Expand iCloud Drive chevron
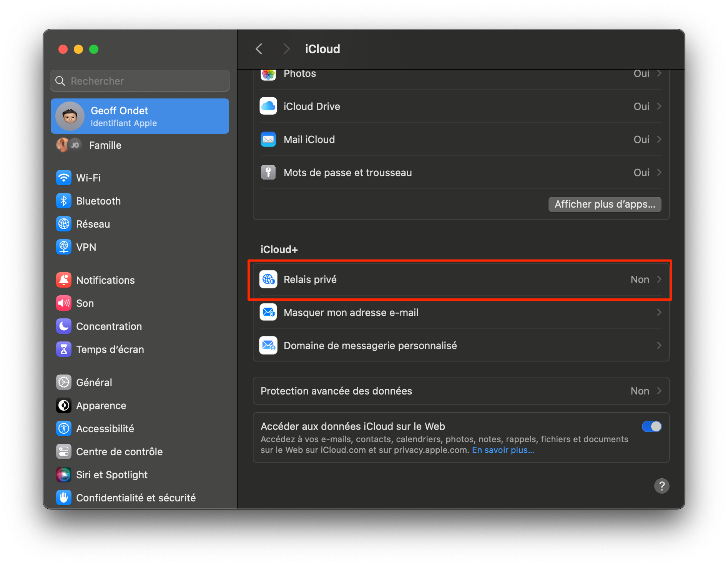728x566 pixels. point(659,106)
